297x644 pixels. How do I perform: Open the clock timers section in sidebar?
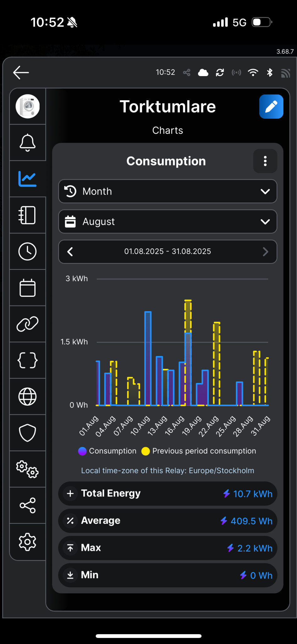click(x=28, y=252)
